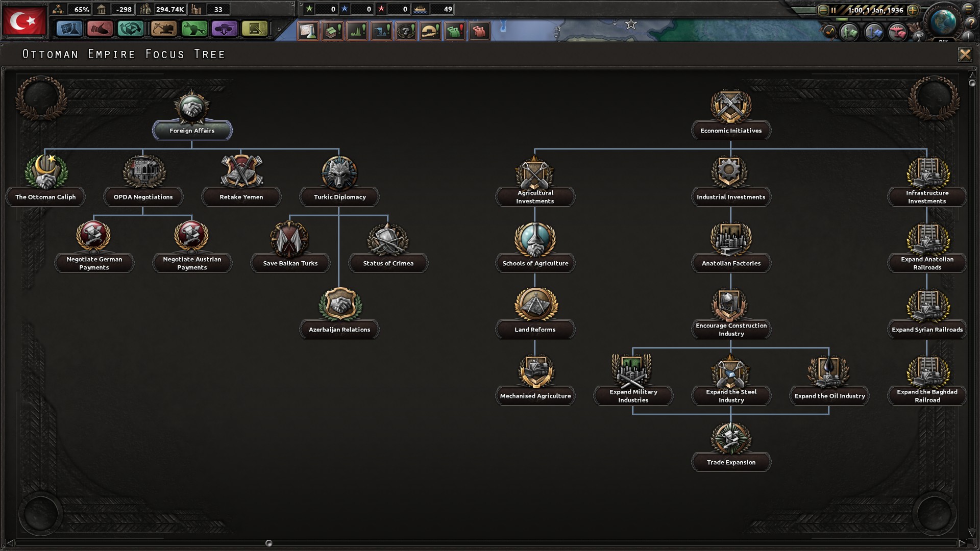
Task: Select the Turkic Diplomacy focus
Action: click(339, 197)
